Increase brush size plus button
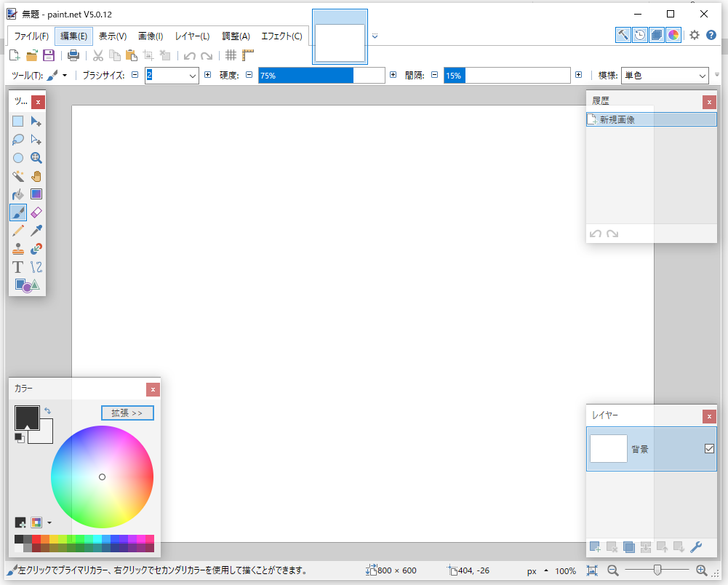 [207, 75]
